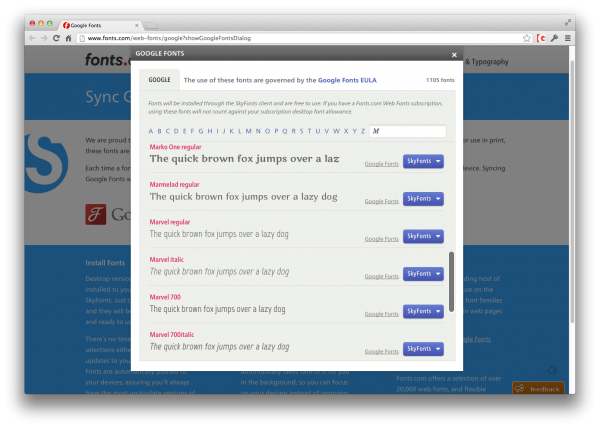Filter fonts by letter U

tap(318, 131)
